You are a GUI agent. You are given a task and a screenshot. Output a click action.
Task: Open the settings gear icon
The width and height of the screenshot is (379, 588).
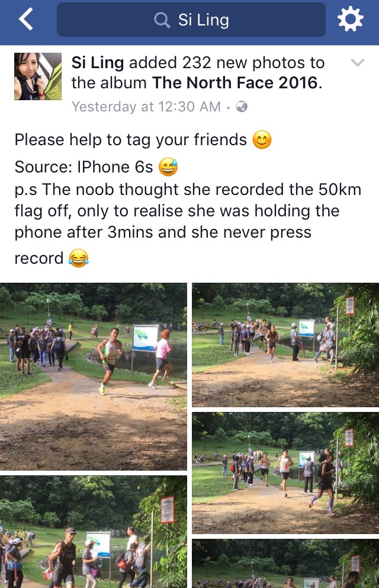tap(350, 19)
